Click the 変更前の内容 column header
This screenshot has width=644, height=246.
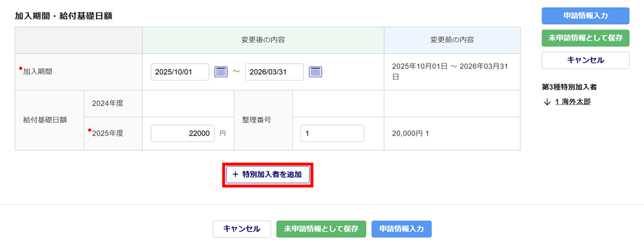(452, 40)
